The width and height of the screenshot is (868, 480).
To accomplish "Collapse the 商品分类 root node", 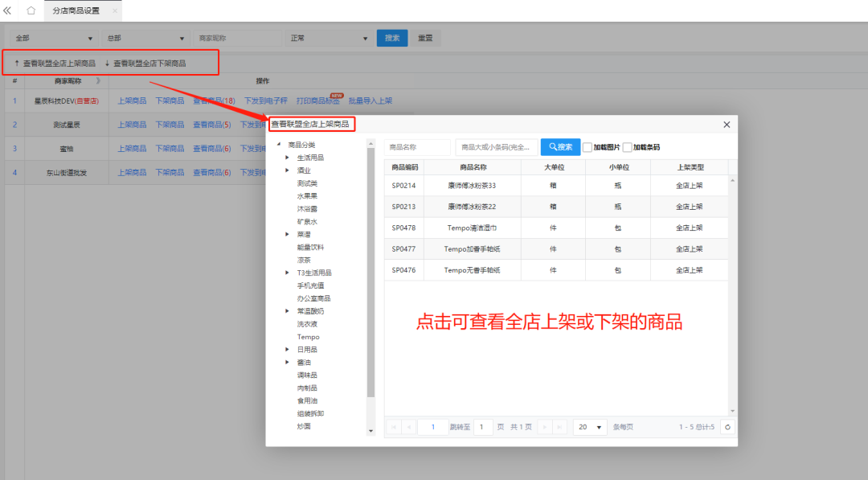I will click(278, 145).
